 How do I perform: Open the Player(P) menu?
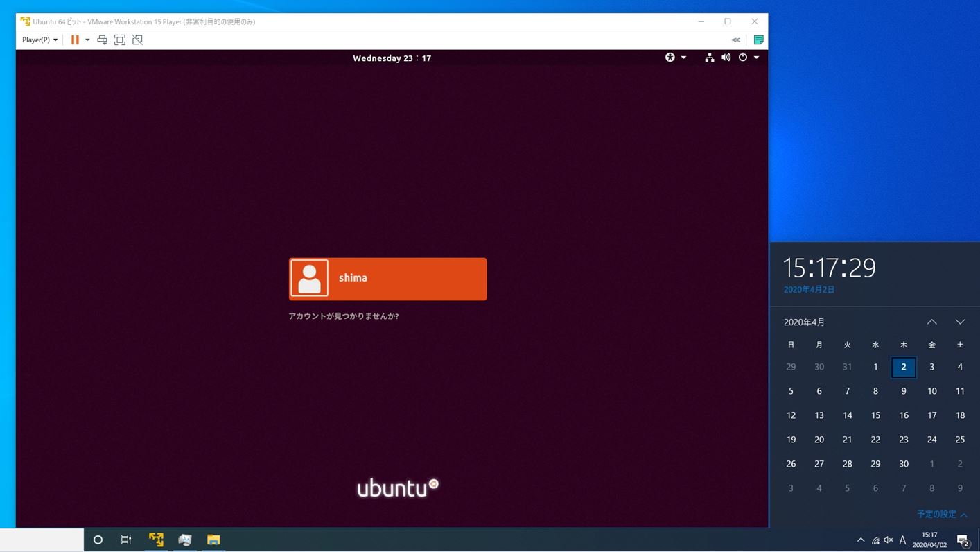(40, 40)
